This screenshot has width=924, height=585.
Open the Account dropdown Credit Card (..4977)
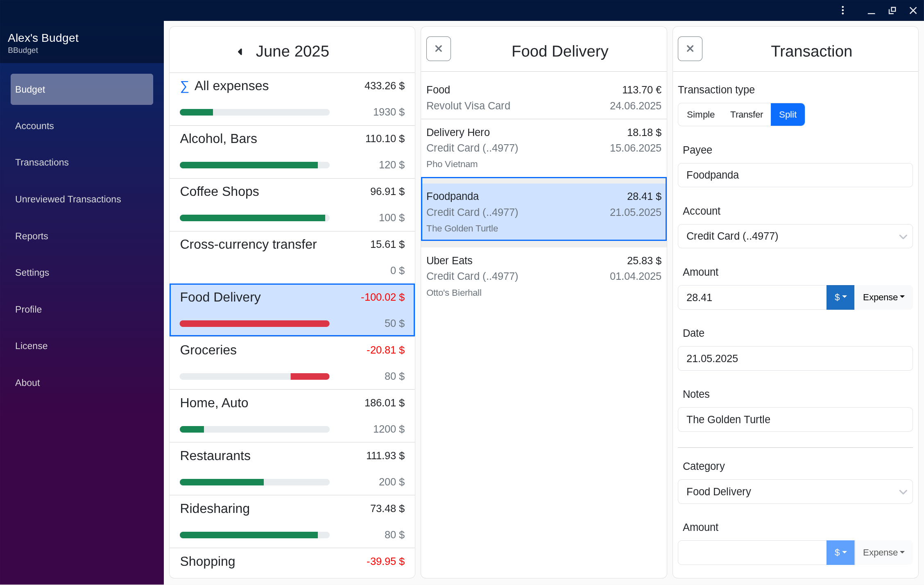coord(795,236)
